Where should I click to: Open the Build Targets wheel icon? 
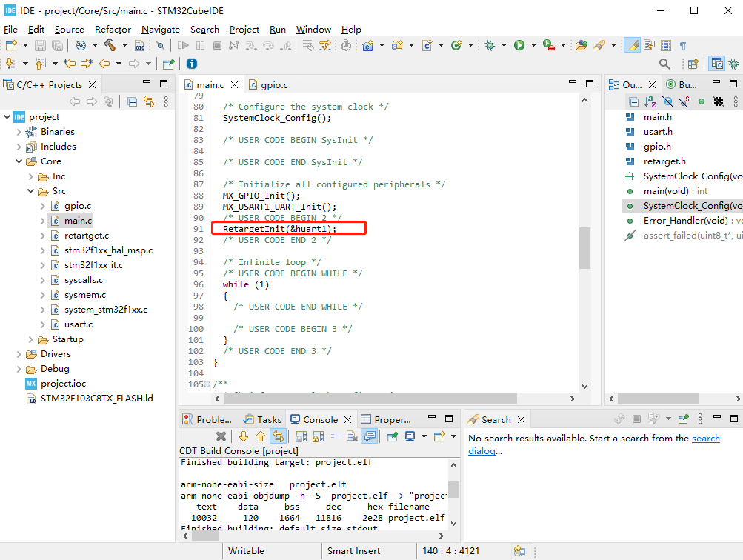[x=81, y=45]
